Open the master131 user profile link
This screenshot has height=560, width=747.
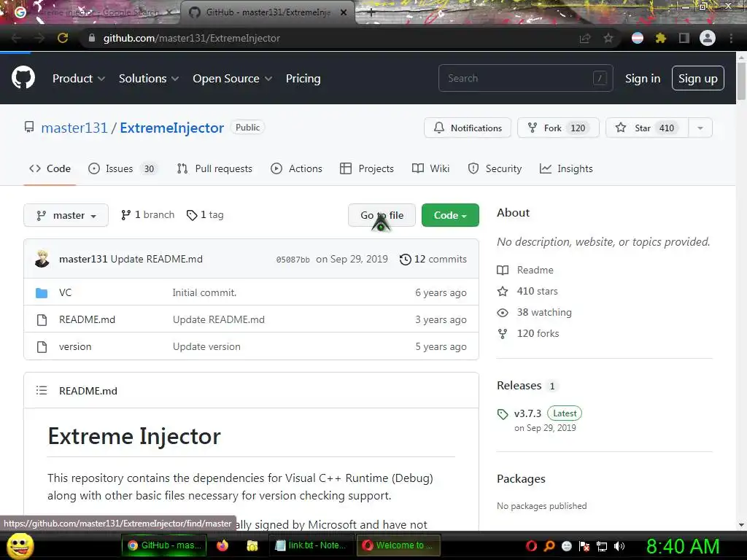click(74, 128)
